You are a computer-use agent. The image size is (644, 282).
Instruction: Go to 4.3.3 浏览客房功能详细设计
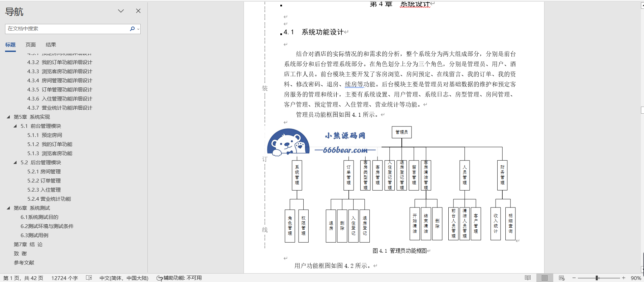[60, 72]
